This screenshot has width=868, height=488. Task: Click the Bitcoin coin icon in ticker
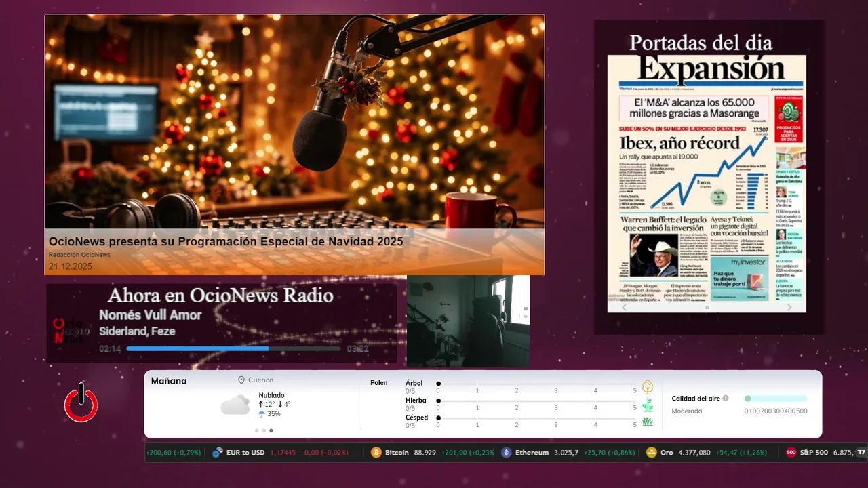point(376,452)
